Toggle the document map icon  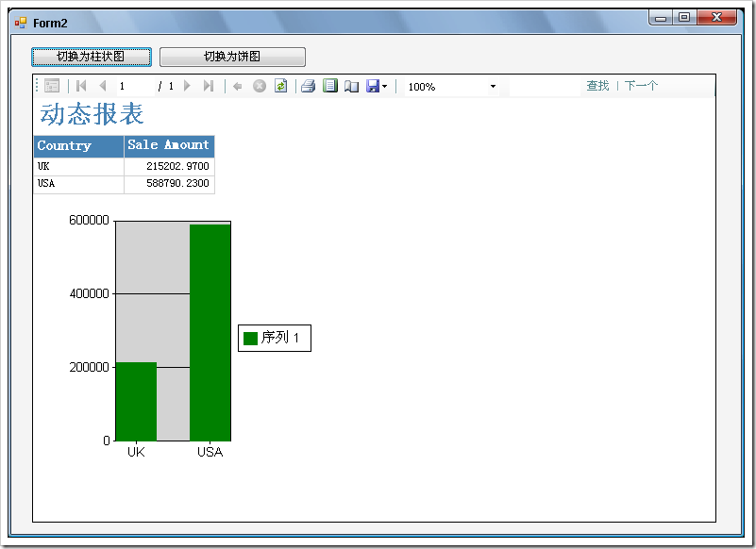click(x=52, y=86)
